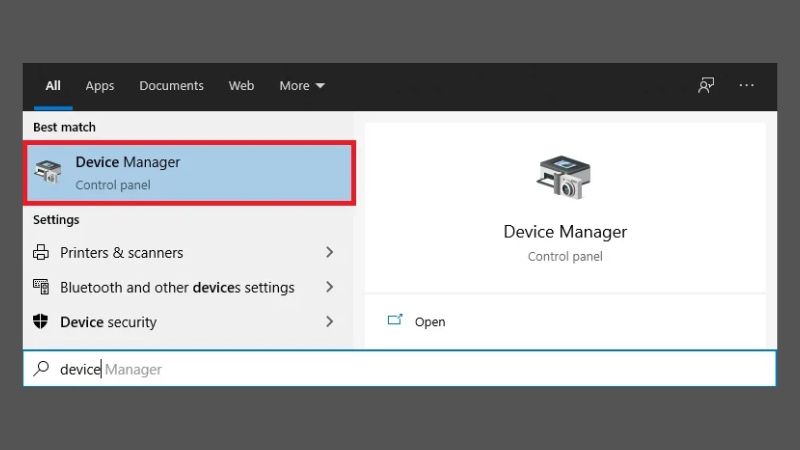Click the large Device Manager icon in preview pane
Screen dimensions: 800x450
point(564,178)
